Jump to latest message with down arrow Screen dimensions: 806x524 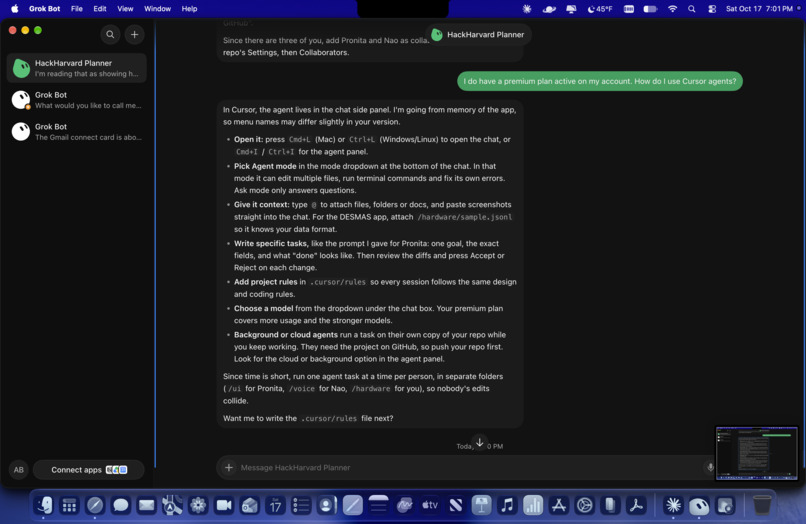point(479,442)
